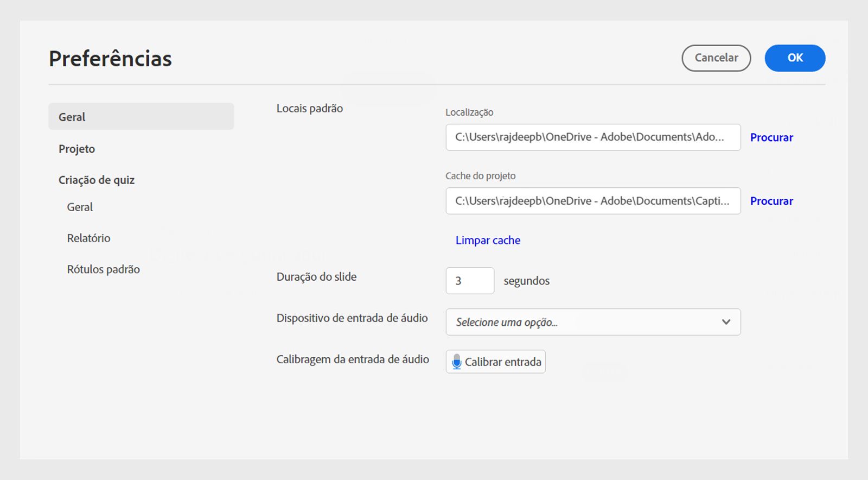Click Procurar next to the Localização field
The width and height of the screenshot is (868, 480).
[771, 137]
